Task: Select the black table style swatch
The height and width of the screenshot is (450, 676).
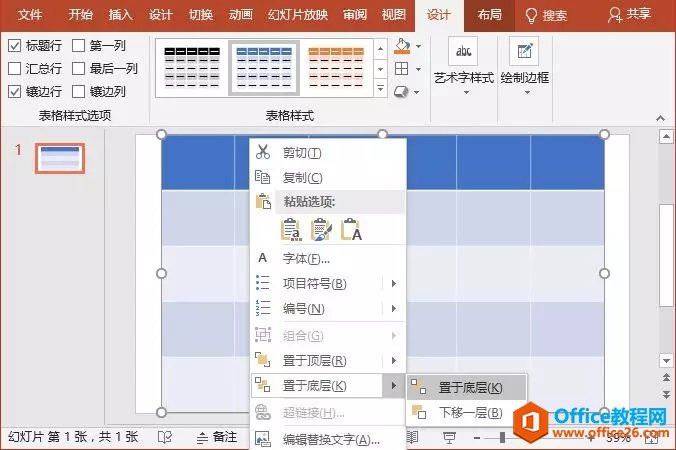Action: (x=192, y=68)
